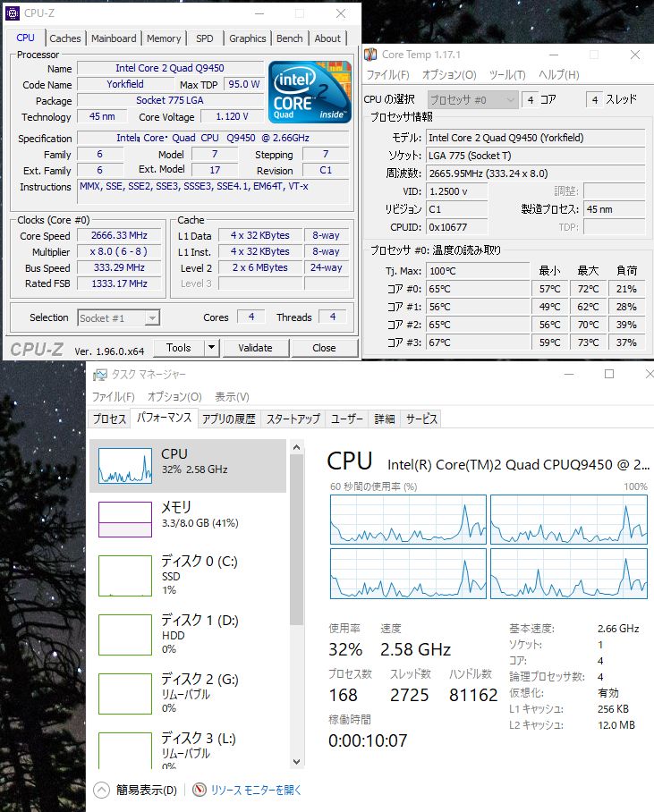The width and height of the screenshot is (654, 812).
Task: Open オプション(O) menu in Task Manager
Action: 174,397
